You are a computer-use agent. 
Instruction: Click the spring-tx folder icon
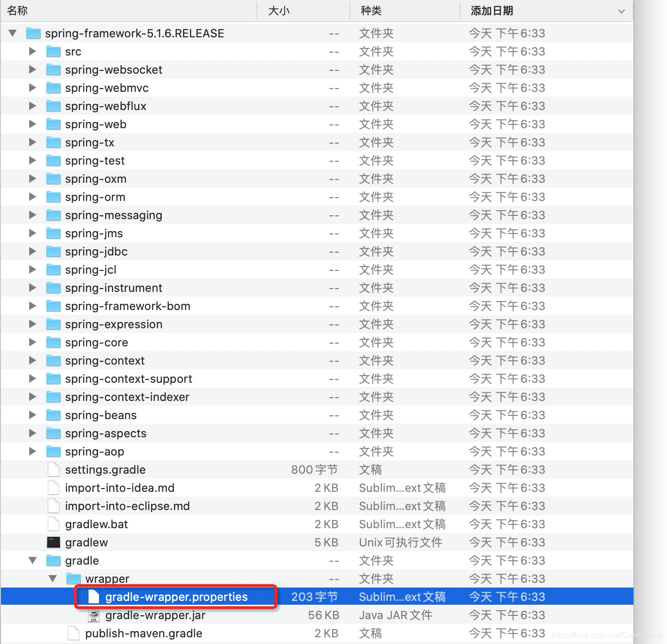coord(53,142)
